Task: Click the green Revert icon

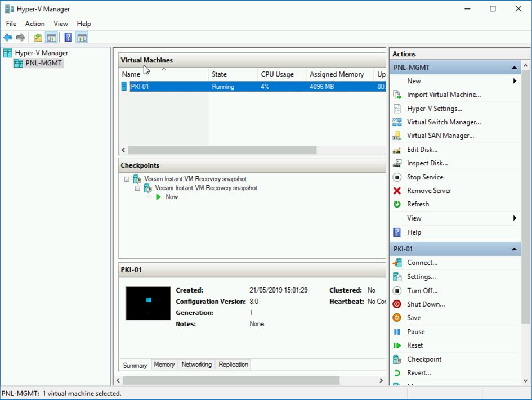Action: pos(397,373)
